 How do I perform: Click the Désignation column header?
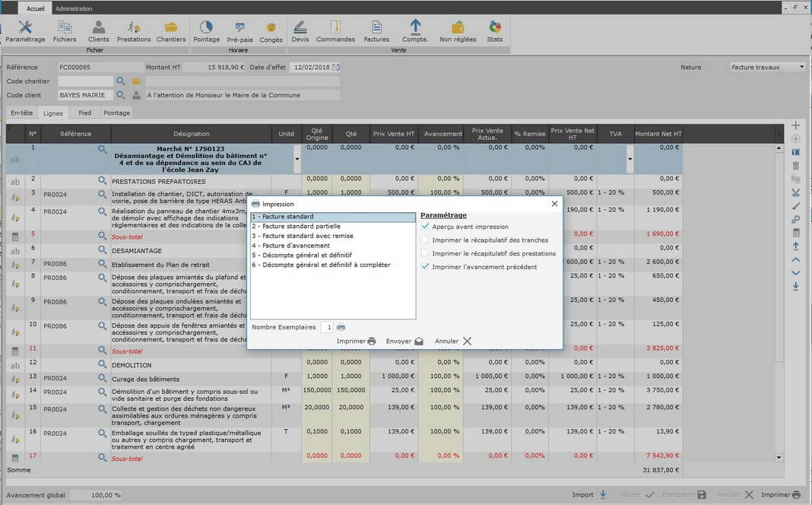click(192, 134)
